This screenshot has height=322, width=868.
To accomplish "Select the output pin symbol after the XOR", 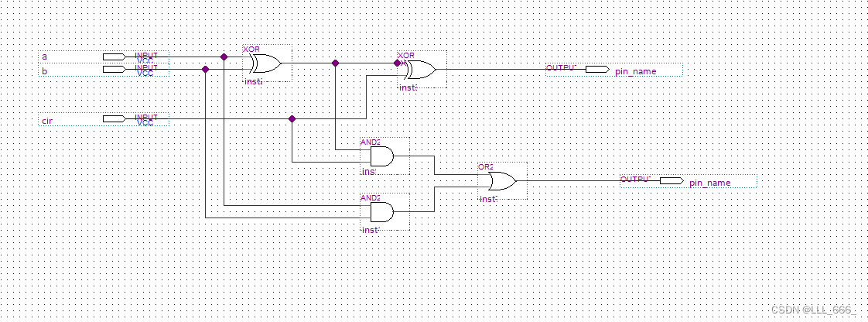I will [x=597, y=70].
